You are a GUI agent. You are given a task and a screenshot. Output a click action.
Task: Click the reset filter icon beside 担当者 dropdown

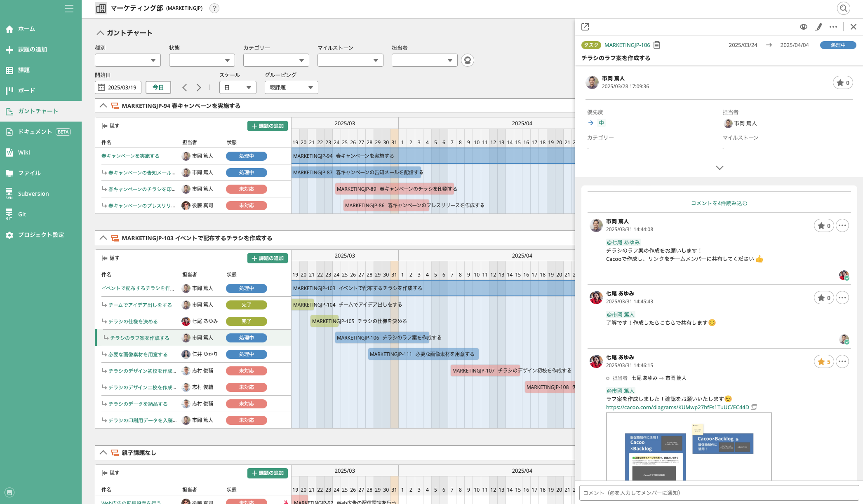[x=467, y=60]
